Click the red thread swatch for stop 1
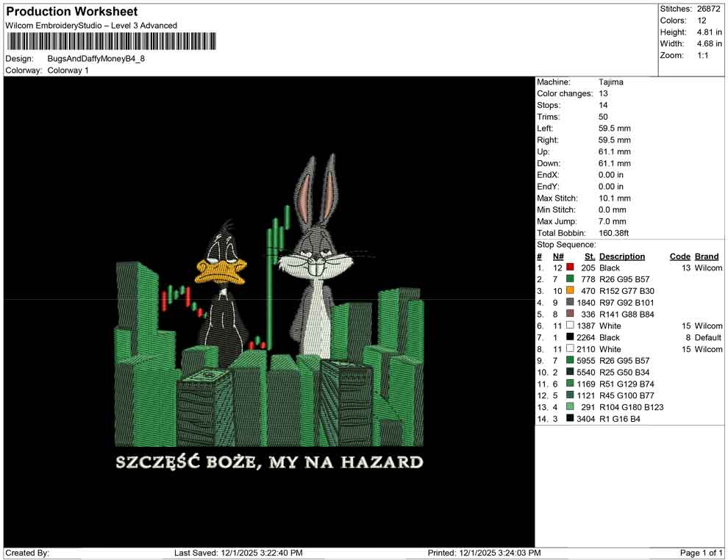Viewport: 728px width, 560px height. pos(570,268)
